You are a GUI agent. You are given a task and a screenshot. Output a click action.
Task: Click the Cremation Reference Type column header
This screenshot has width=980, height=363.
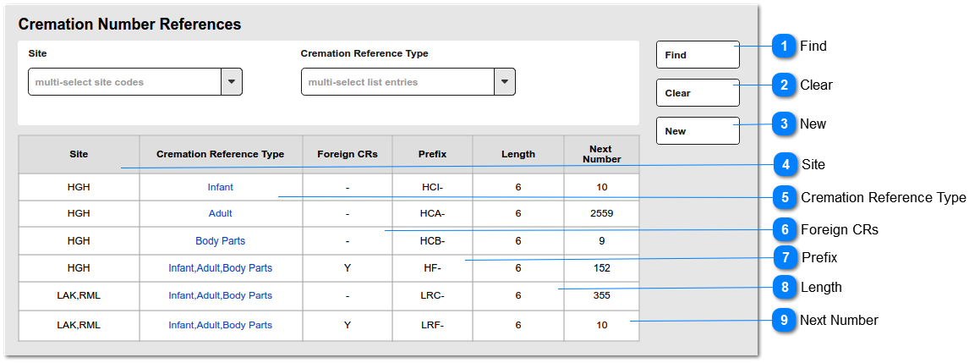221,155
